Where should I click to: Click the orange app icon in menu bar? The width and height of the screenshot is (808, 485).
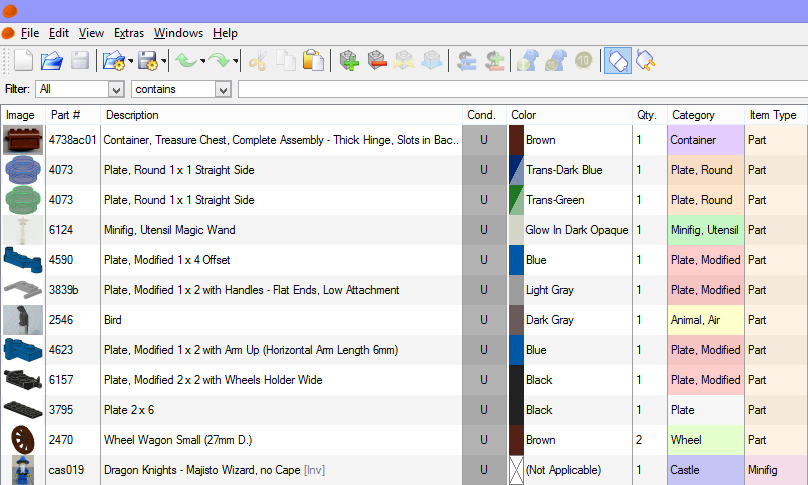8,34
